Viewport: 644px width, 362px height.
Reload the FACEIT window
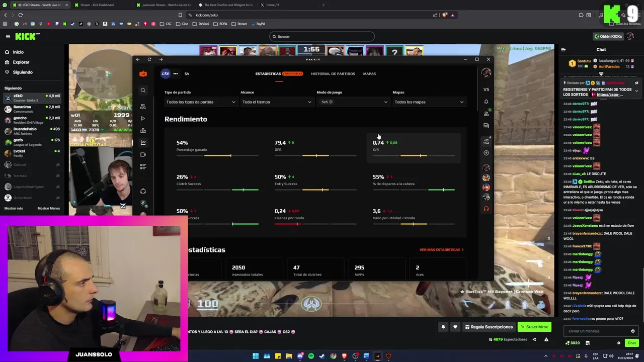149,59
